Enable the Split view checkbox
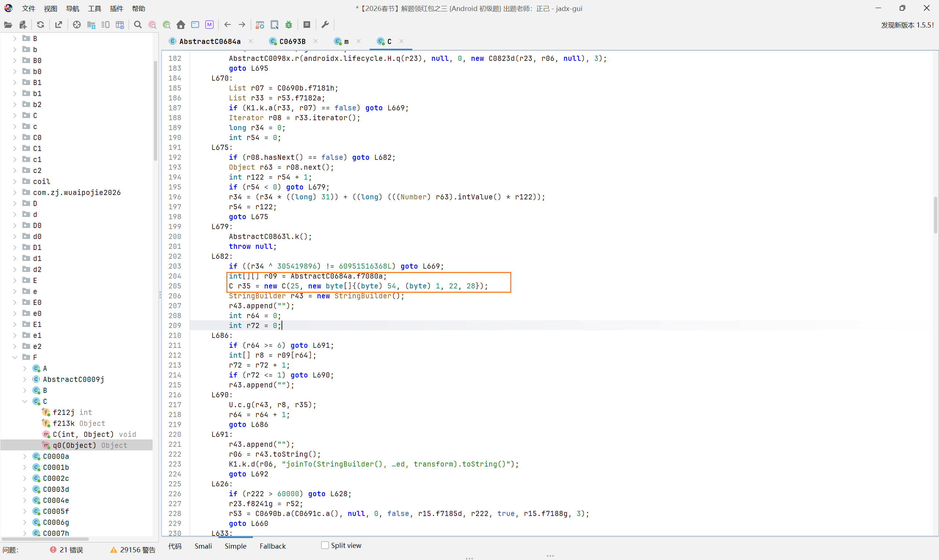This screenshot has height=560, width=939. (325, 545)
